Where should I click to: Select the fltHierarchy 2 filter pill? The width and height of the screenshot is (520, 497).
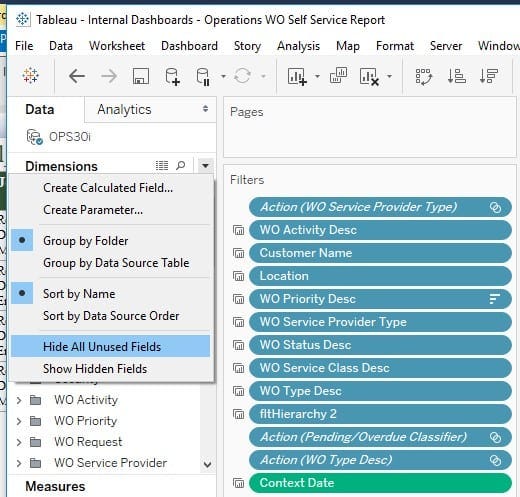(x=380, y=414)
